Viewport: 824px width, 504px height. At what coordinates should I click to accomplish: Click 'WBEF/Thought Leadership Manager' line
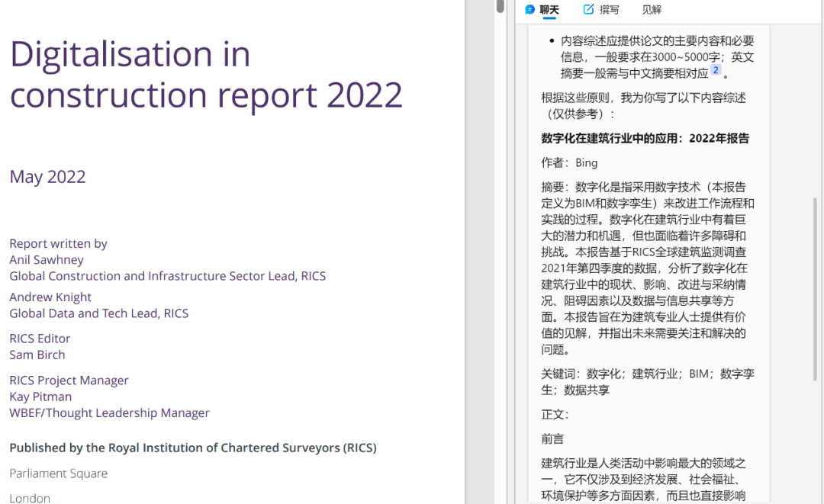coord(109,413)
